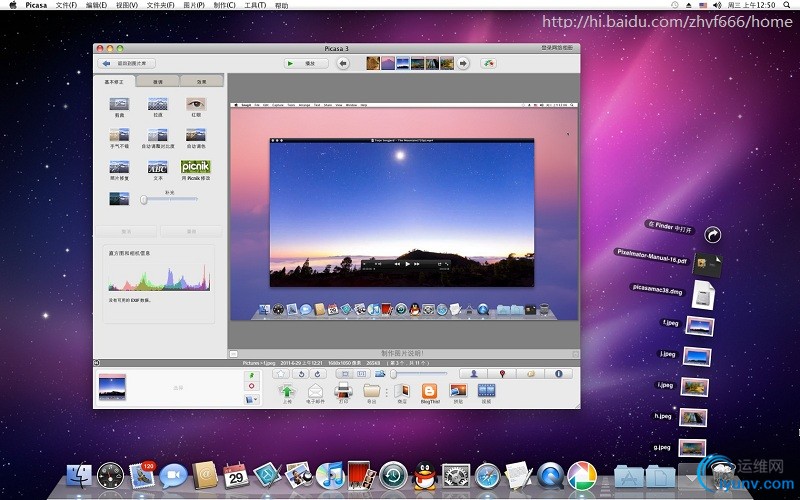Collapse the Downloads stack arrow in Dock
The width and height of the screenshot is (800, 500).
click(x=692, y=478)
